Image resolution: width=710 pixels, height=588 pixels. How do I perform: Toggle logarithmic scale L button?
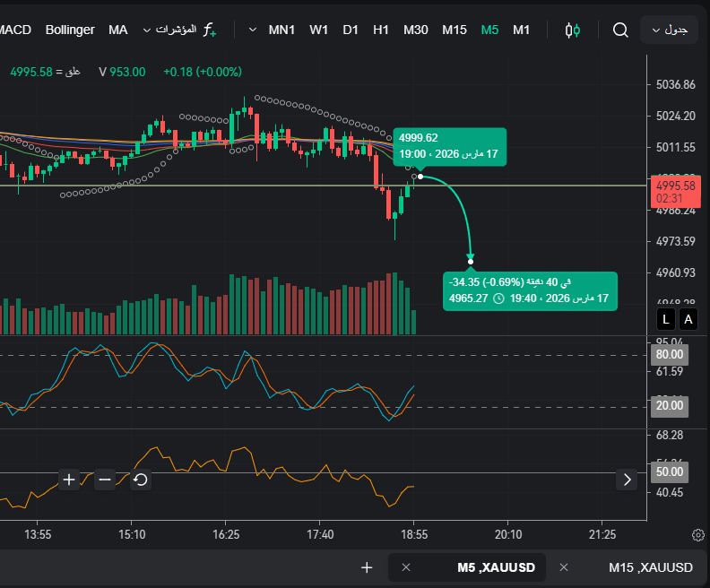[x=666, y=319]
